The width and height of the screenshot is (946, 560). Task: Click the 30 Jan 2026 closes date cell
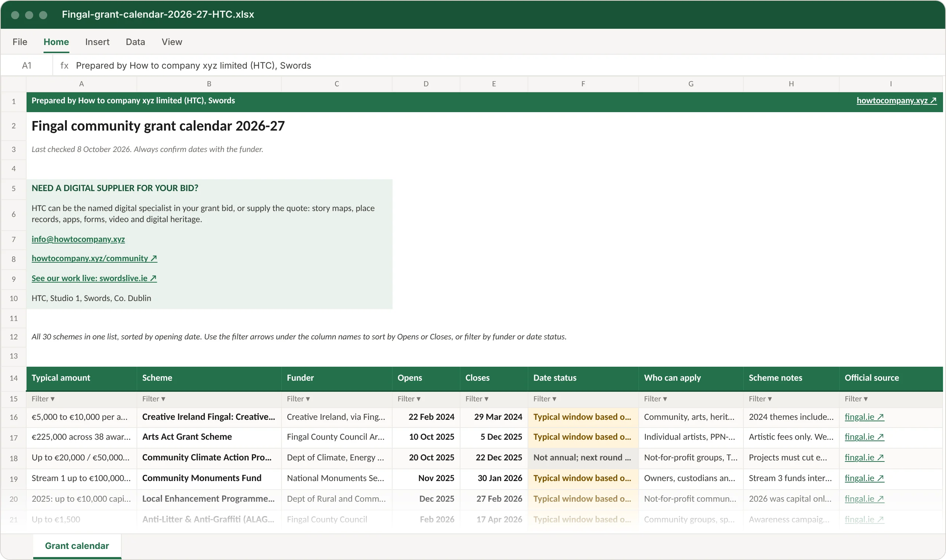494,478
